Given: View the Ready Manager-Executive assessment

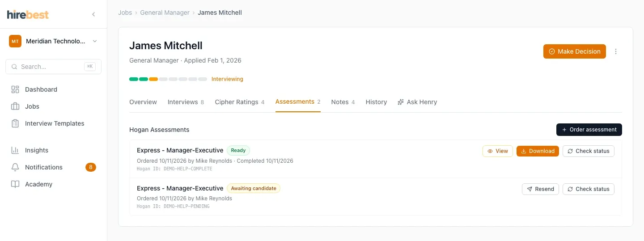Looking at the screenshot, I should coord(498,151).
